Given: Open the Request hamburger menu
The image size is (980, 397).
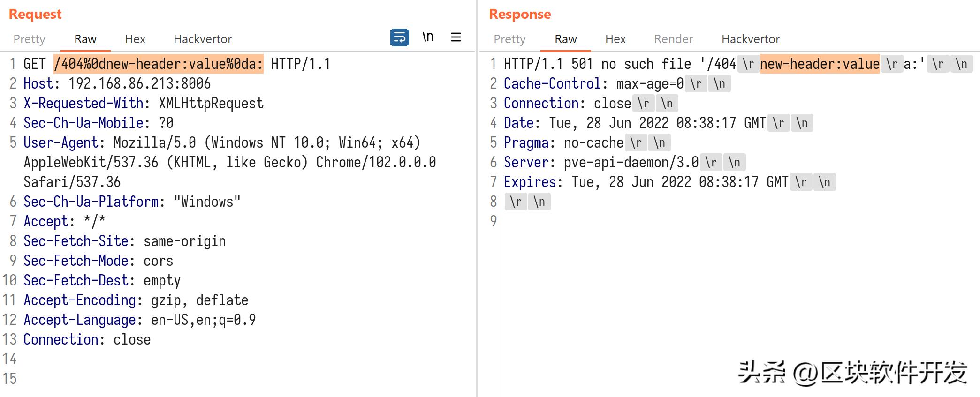Looking at the screenshot, I should [x=456, y=37].
